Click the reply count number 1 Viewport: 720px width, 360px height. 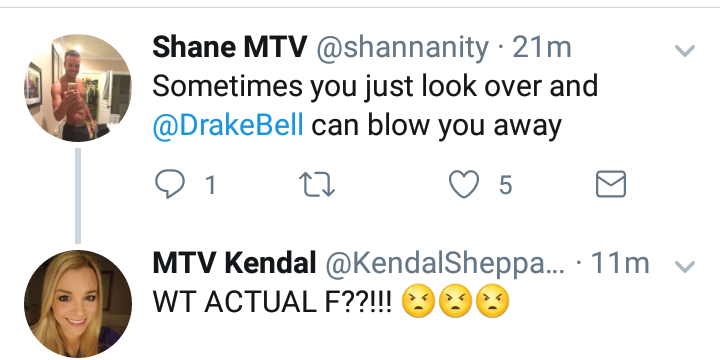point(211,185)
